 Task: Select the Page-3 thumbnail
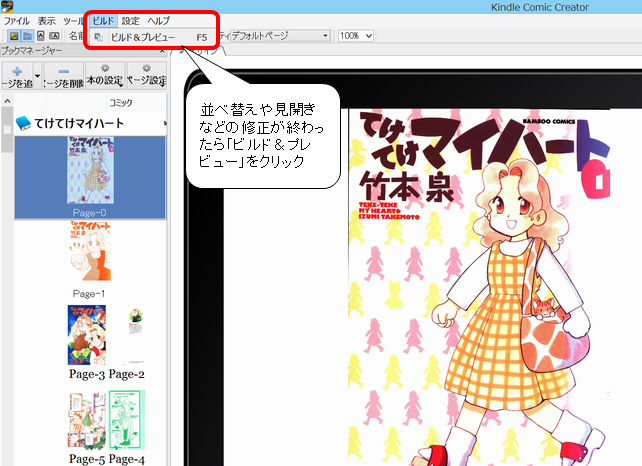pyautogui.click(x=87, y=335)
